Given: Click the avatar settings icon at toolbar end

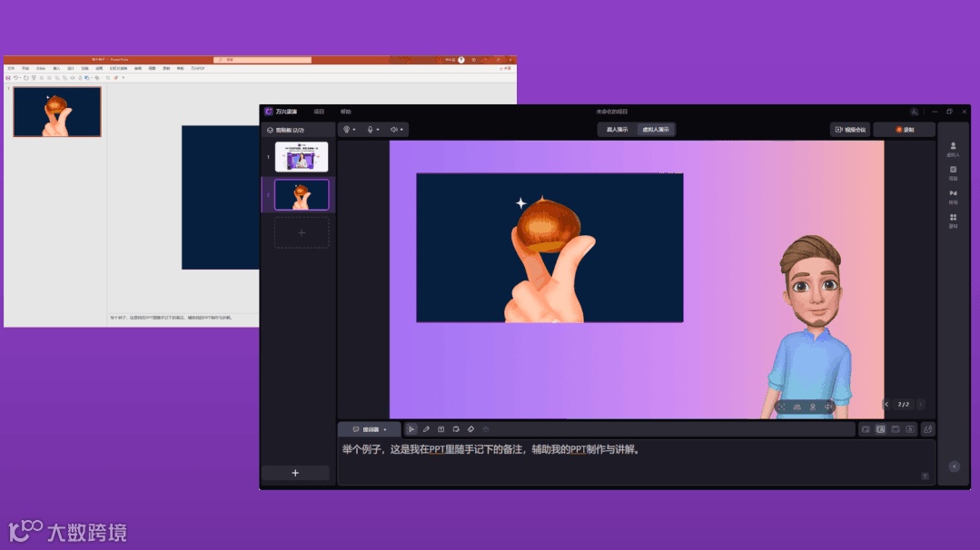Looking at the screenshot, I should click(x=928, y=429).
